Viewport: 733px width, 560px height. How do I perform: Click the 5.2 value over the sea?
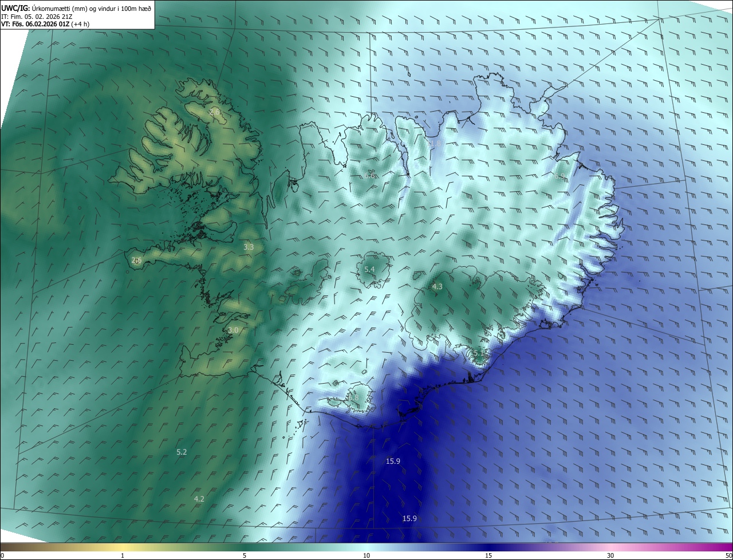pos(182,452)
